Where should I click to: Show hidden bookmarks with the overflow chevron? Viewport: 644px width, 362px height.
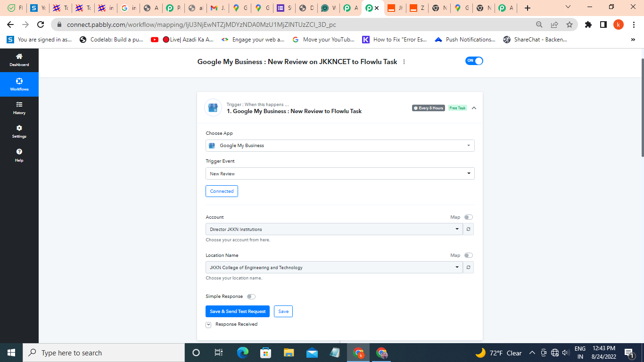pyautogui.click(x=633, y=40)
